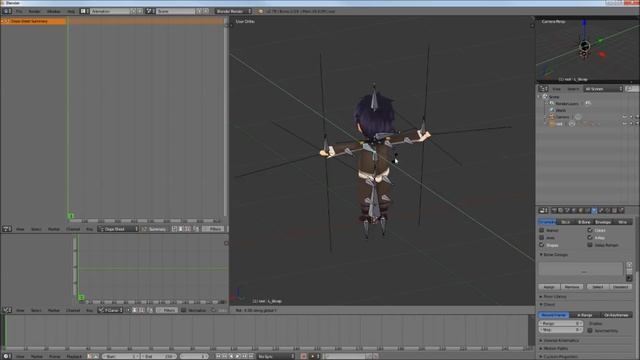Screen dimensions: 640x360
Task: Click Remove bone group button
Action: (x=572, y=287)
